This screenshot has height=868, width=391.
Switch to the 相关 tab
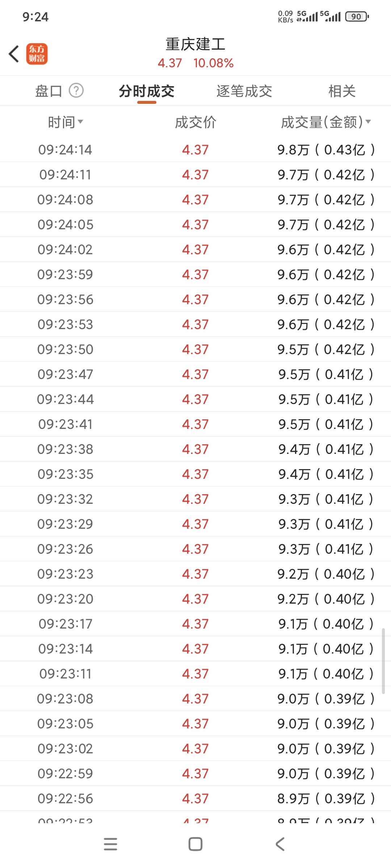click(342, 91)
